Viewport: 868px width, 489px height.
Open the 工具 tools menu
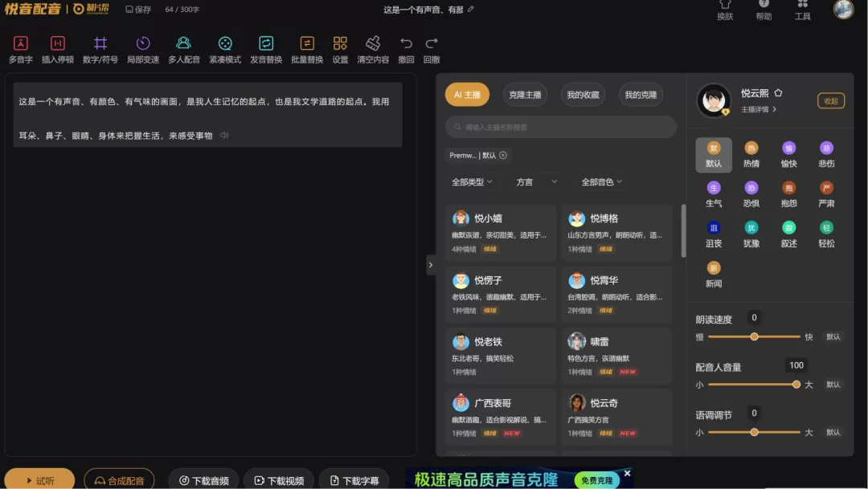[802, 10]
